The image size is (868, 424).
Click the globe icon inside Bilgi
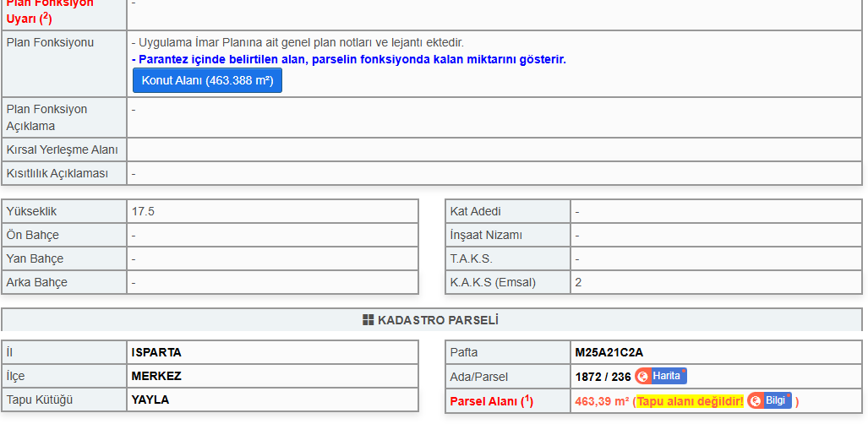pos(756,401)
